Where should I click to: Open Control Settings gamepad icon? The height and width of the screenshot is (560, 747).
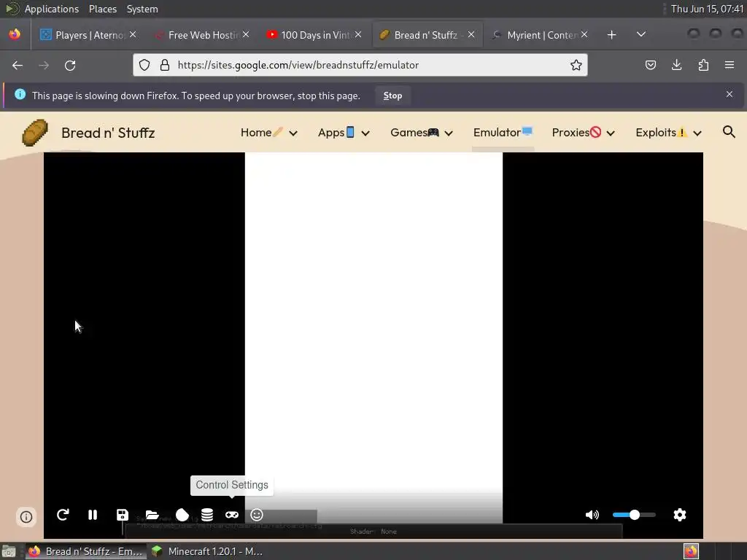point(232,515)
